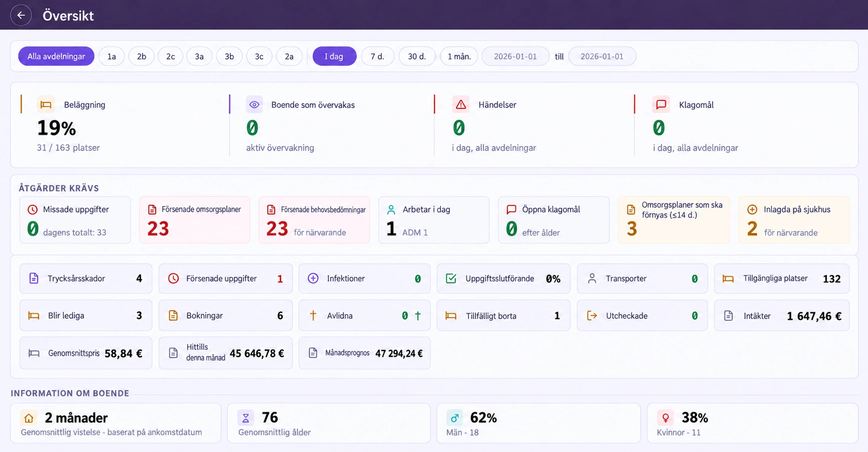Click the checkmark icon beside Uppgiftsslutförande
The width and height of the screenshot is (868, 452).
pyautogui.click(x=451, y=278)
